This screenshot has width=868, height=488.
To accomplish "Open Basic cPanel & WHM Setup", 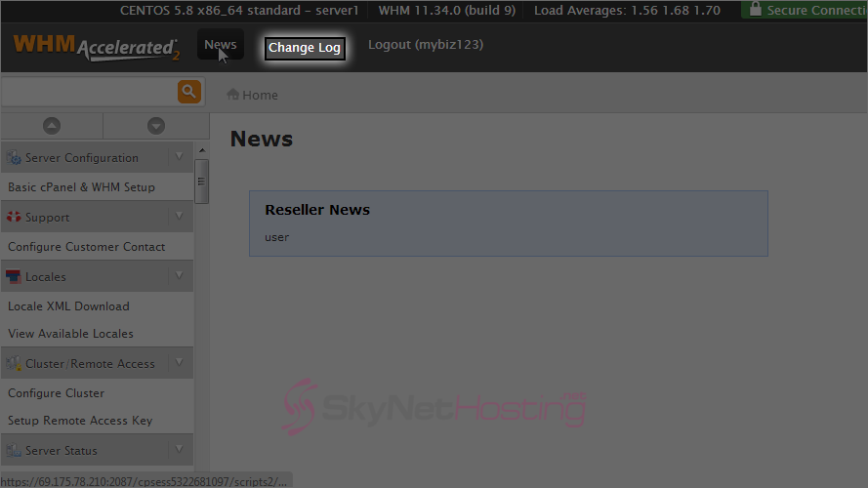I will [81, 187].
